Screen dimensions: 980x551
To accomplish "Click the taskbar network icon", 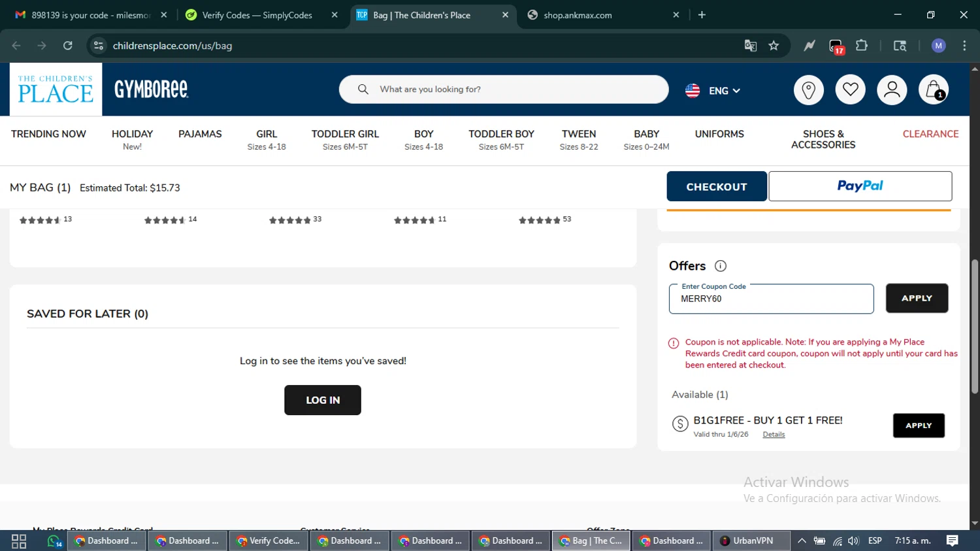I will 837,541.
